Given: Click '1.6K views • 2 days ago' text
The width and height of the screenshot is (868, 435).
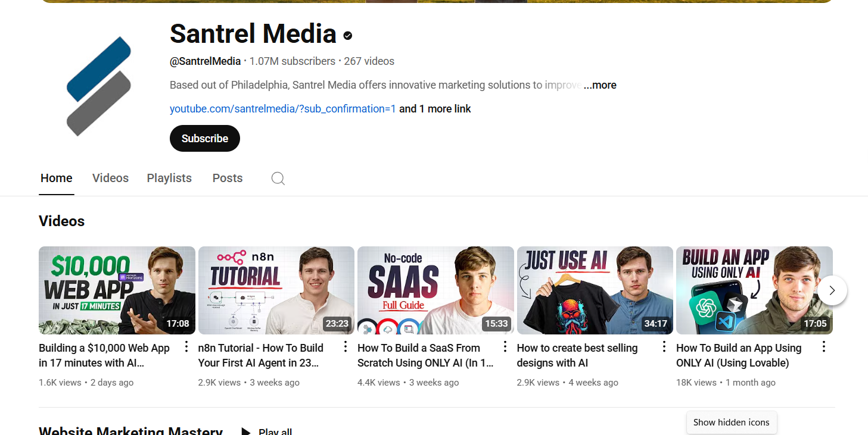Looking at the screenshot, I should pos(86,383).
